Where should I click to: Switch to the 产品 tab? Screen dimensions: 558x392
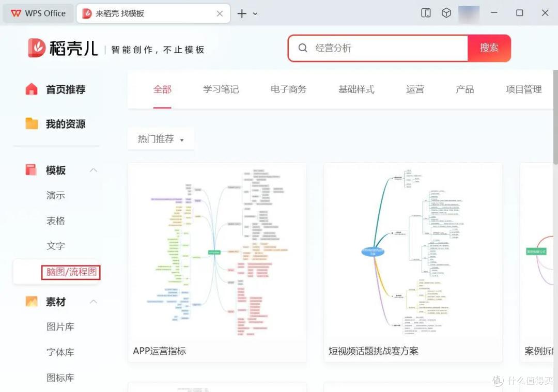tap(465, 89)
